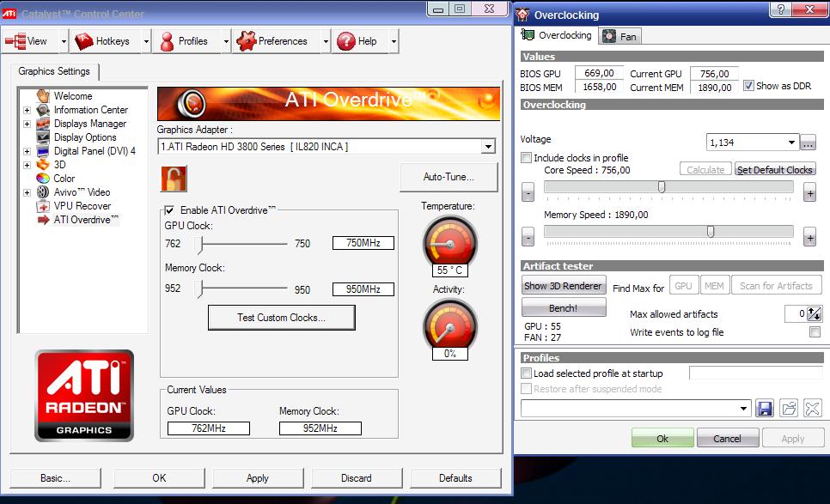Decrease Memory Speed with minus button

[528, 236]
